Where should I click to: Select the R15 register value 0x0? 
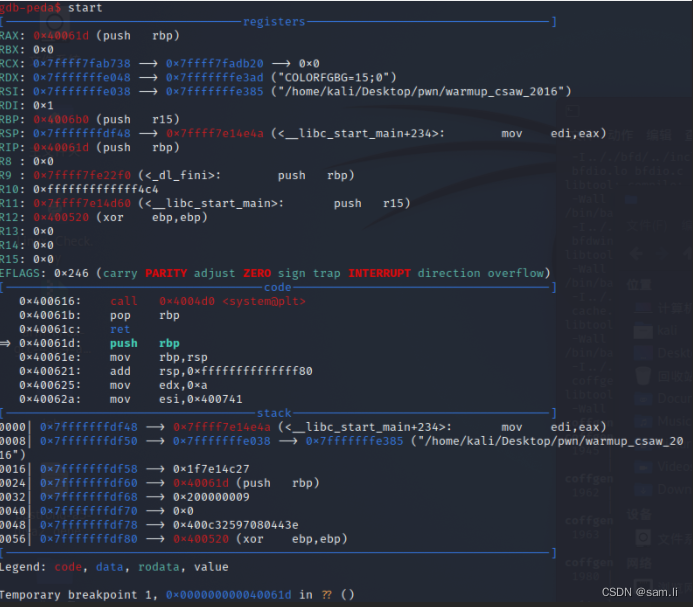point(43,260)
